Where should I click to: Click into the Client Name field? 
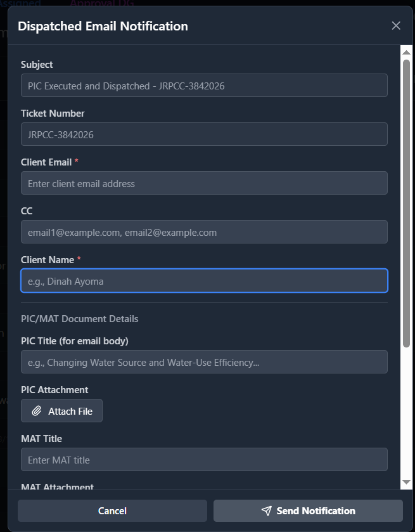click(x=204, y=281)
